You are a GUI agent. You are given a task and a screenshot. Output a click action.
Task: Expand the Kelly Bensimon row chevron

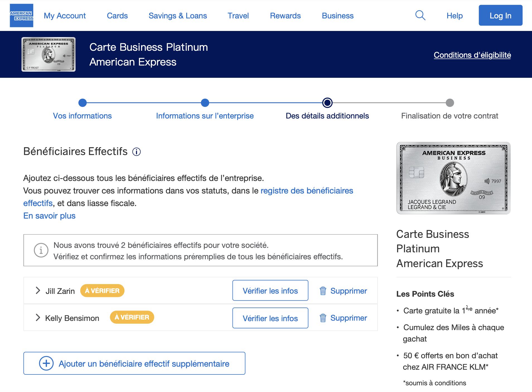(x=38, y=318)
